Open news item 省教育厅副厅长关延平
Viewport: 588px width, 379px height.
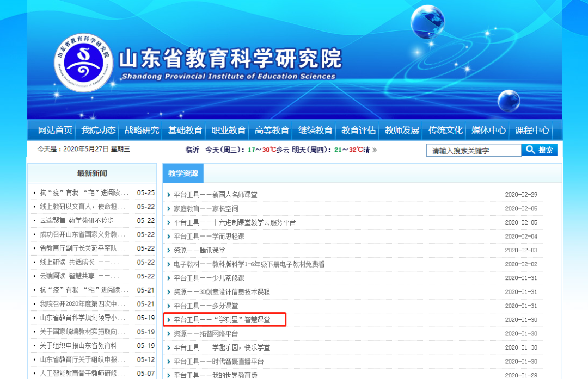[83, 248]
